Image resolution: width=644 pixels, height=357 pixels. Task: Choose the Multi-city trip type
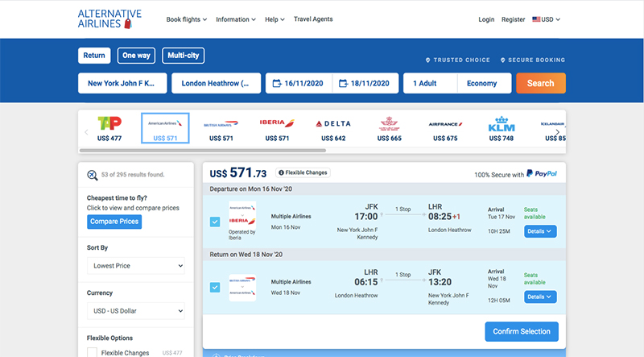click(x=184, y=56)
